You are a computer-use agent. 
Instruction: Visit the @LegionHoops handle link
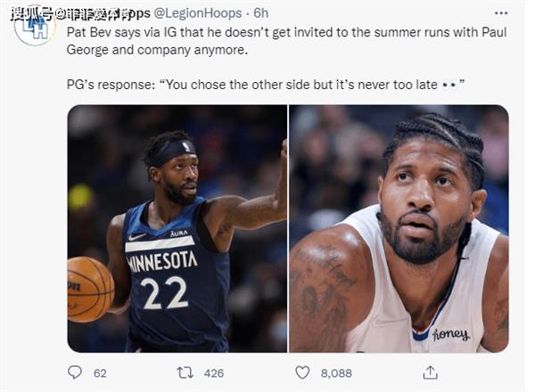click(x=198, y=13)
